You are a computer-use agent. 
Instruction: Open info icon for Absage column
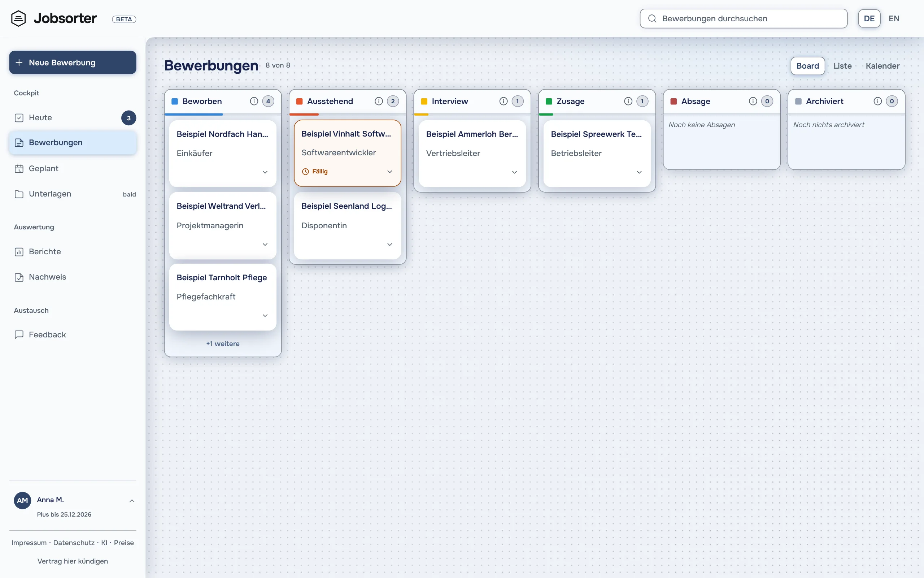753,101
